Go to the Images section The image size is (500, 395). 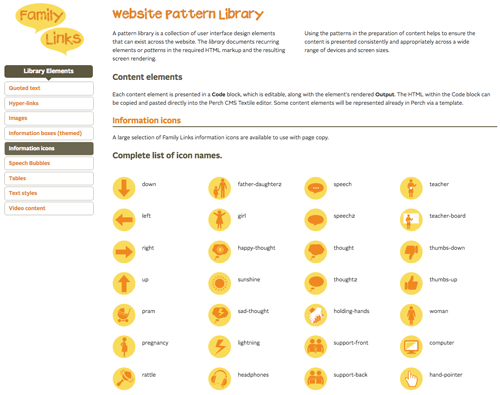pyautogui.click(x=49, y=118)
